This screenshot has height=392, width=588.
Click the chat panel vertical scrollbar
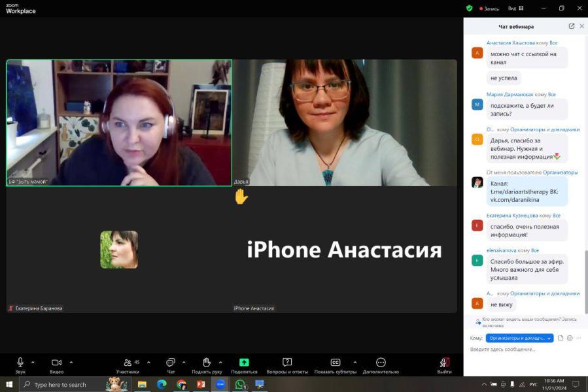(585, 274)
